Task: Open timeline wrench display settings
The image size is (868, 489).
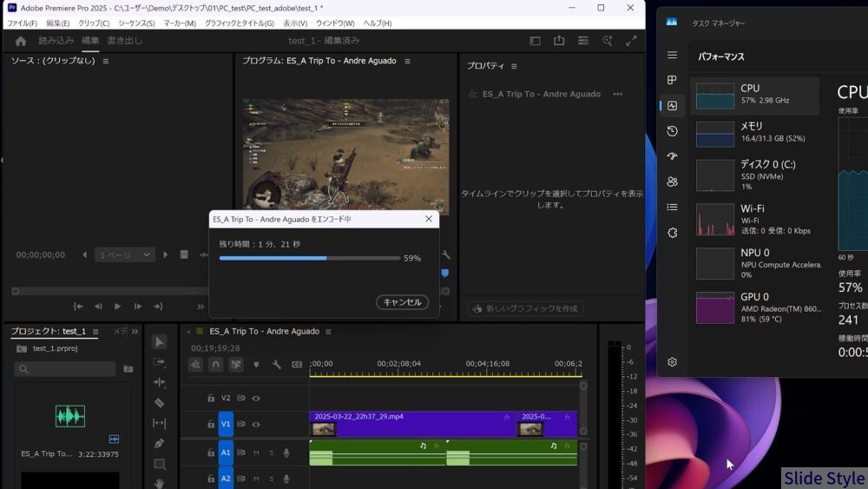Action: 276,365
